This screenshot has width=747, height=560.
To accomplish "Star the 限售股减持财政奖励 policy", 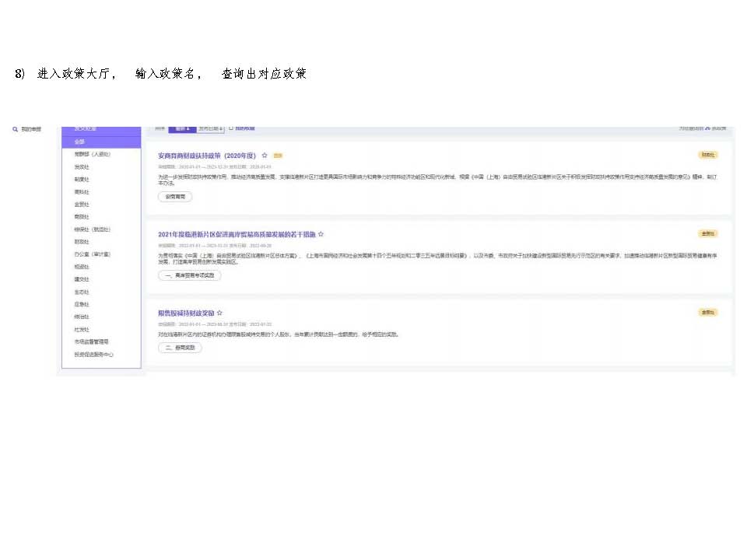I will coord(219,313).
